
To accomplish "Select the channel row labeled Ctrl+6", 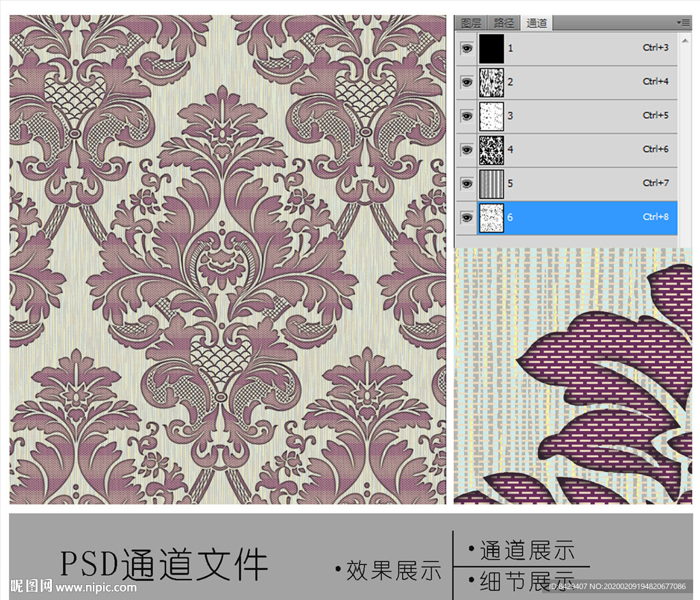I will point(567,150).
